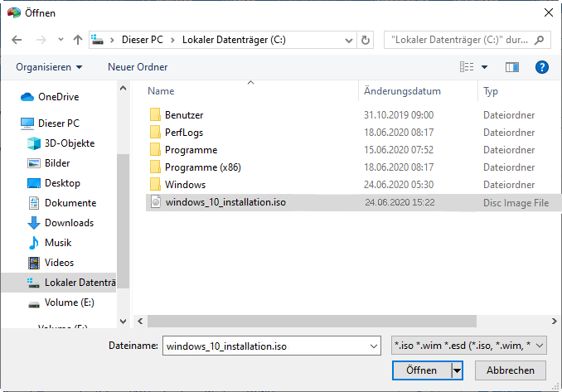The width and height of the screenshot is (562, 392).
Task: Toggle the preview pane icon
Action: pyautogui.click(x=512, y=67)
